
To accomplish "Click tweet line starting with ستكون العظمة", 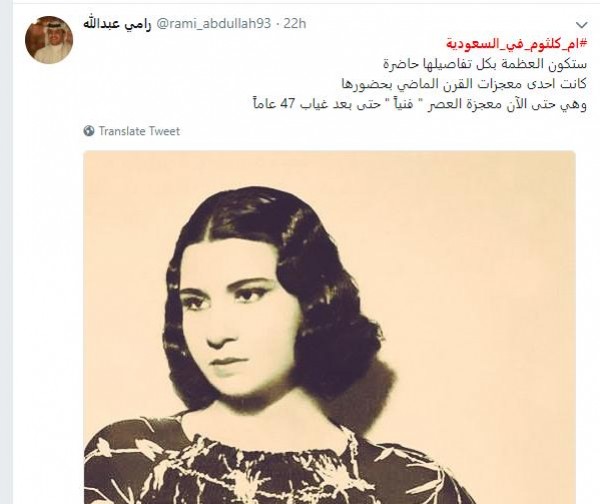I will point(485,64).
